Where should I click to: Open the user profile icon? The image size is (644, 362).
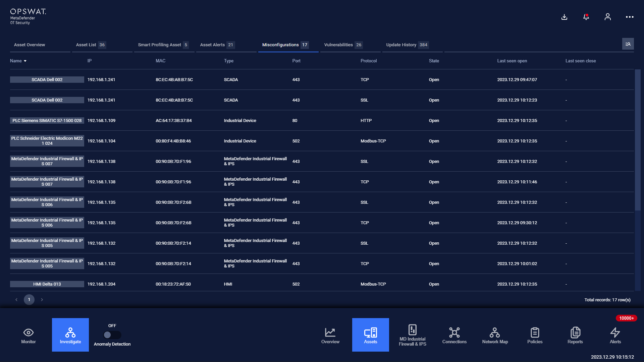pyautogui.click(x=607, y=17)
